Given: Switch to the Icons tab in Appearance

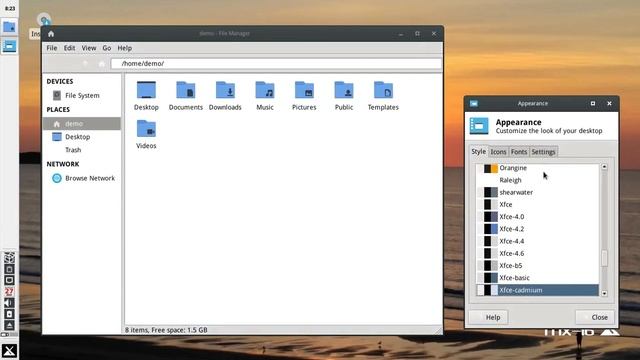Looking at the screenshot, I should click(498, 152).
